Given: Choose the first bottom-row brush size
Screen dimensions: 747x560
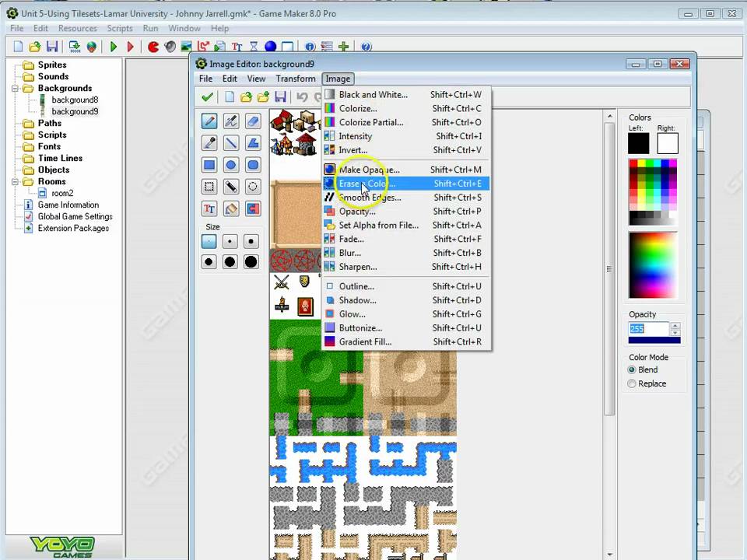Looking at the screenshot, I should [209, 262].
